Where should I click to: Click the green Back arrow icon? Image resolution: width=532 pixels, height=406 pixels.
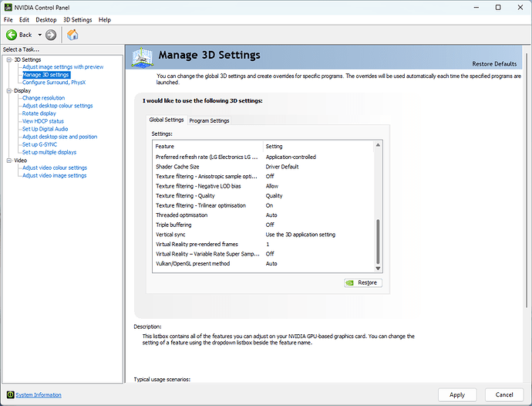pos(12,35)
